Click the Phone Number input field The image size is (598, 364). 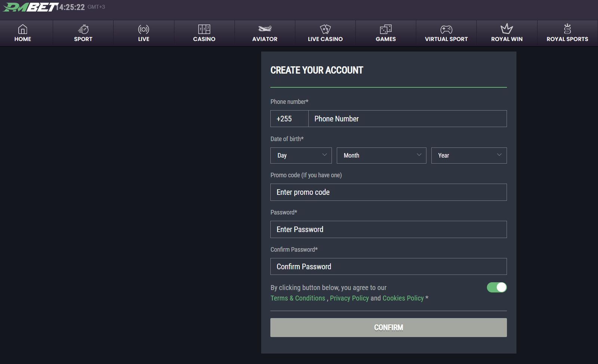click(407, 119)
